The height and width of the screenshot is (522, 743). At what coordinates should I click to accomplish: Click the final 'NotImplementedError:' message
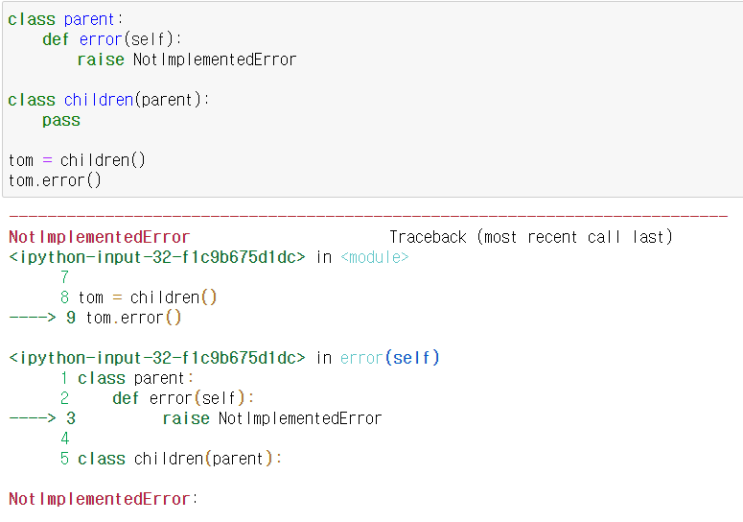coord(103,499)
